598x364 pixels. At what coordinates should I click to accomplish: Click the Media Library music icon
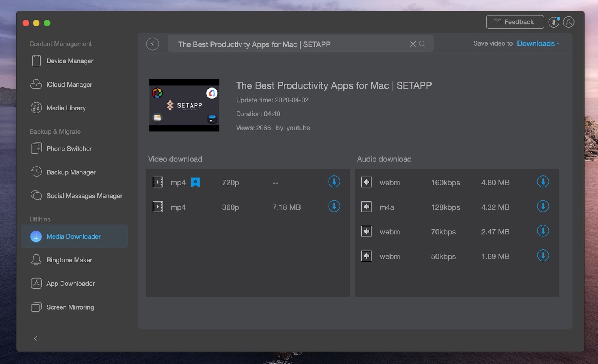click(x=36, y=108)
